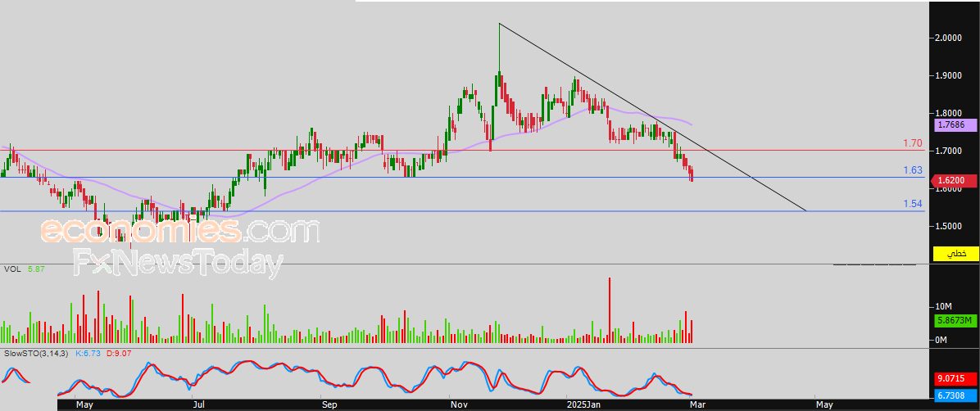This screenshot has width=980, height=411.
Task: Click the yellow خطي scale button
Action: pos(955,254)
